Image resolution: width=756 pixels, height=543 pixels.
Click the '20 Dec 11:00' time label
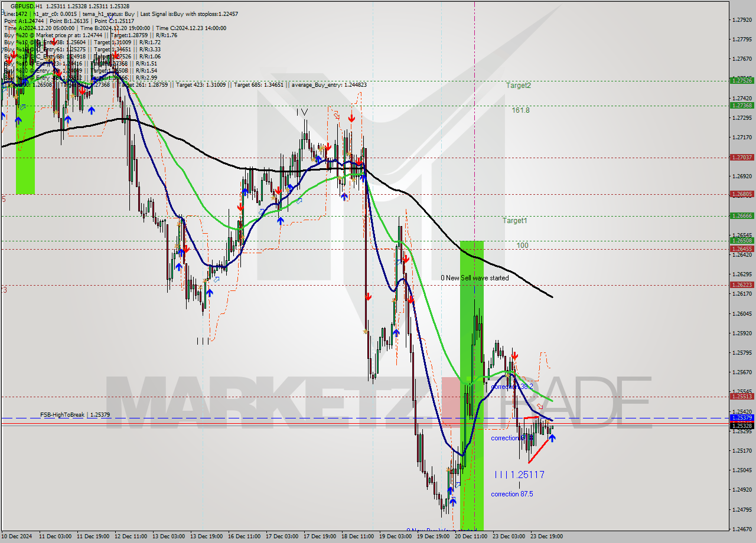(471, 537)
